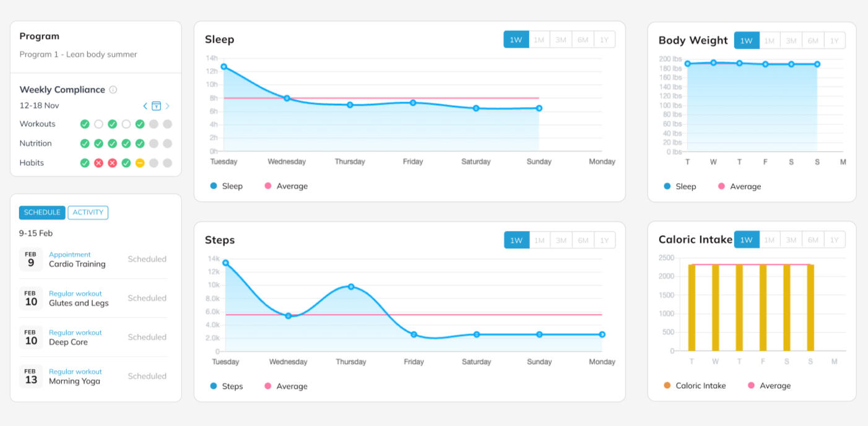This screenshot has width=868, height=426.
Task: Click the yellow partial Habits status icon
Action: 140,163
